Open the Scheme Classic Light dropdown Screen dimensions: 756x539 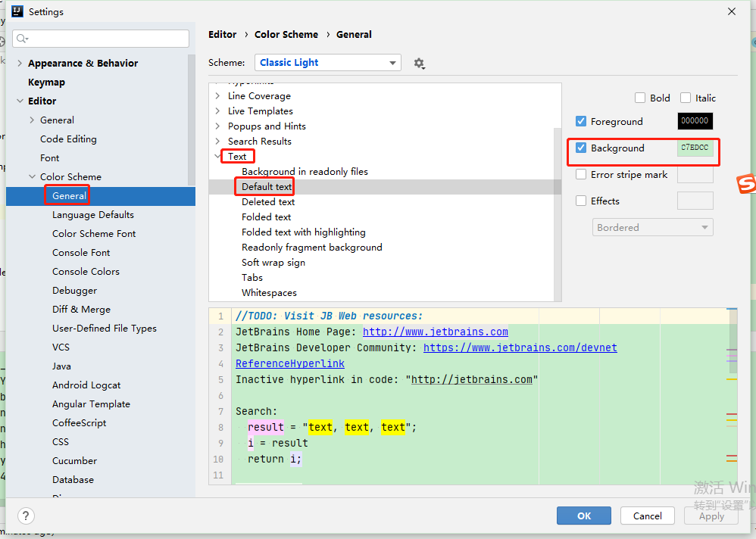[x=327, y=63]
